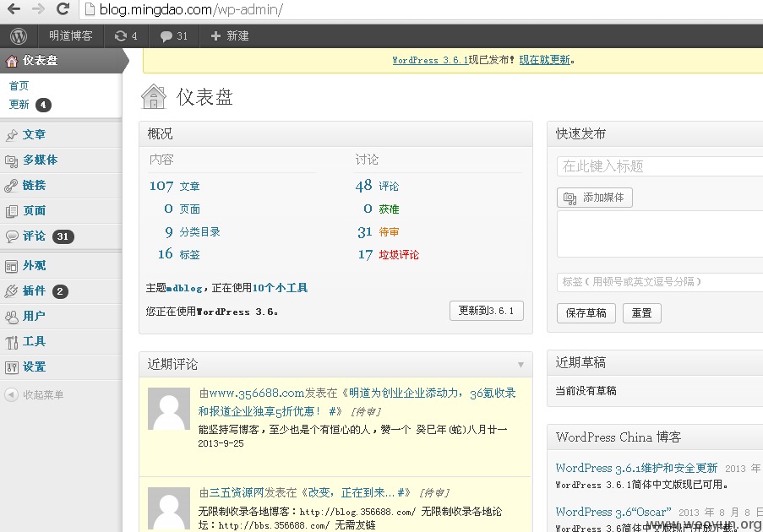Open WordPress 3.6 "Oscar" news link

point(613,512)
